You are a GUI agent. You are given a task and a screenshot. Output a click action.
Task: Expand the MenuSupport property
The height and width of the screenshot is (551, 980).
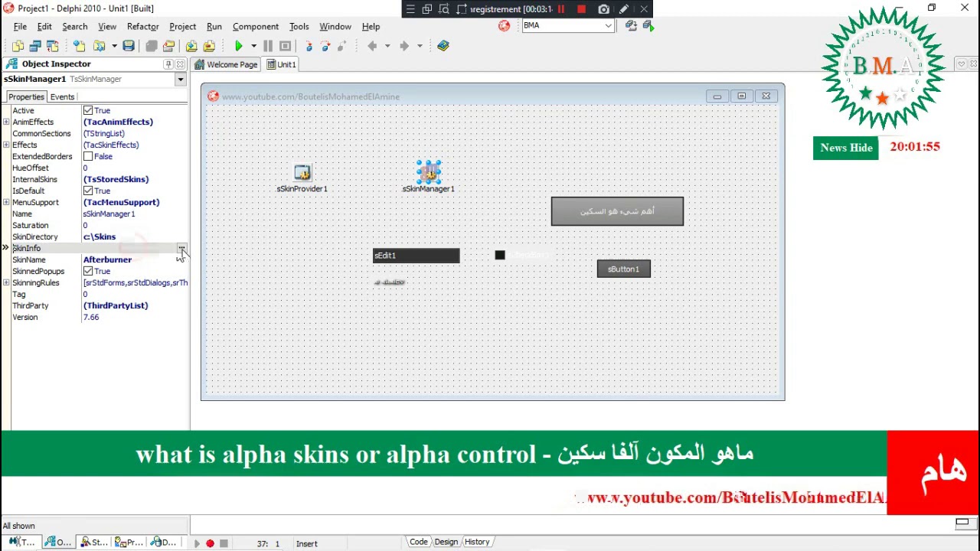click(6, 202)
